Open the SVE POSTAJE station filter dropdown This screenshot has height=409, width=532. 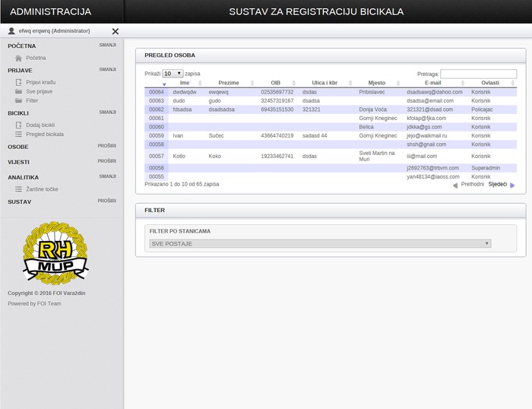(320, 244)
